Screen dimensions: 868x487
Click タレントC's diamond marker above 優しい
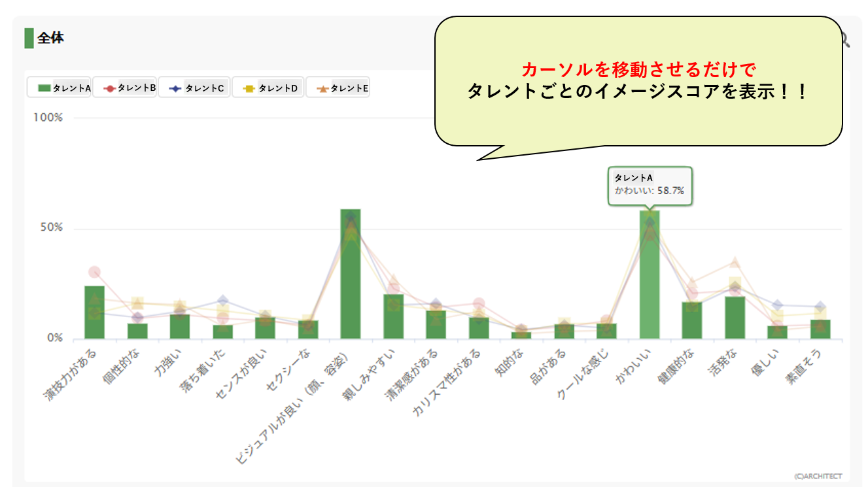(777, 305)
